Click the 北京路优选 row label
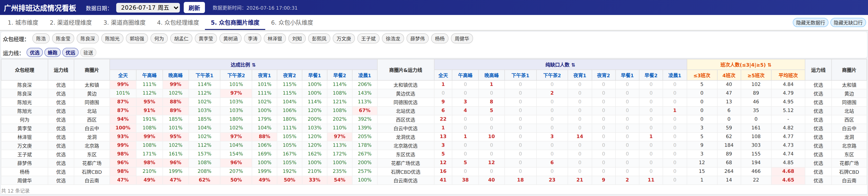 point(406,146)
